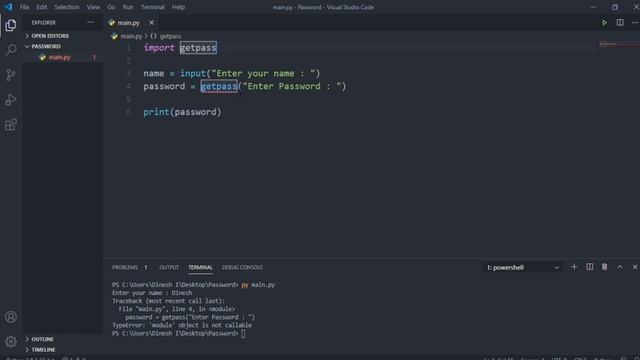
Task: Open the Help menu
Action: point(178,7)
